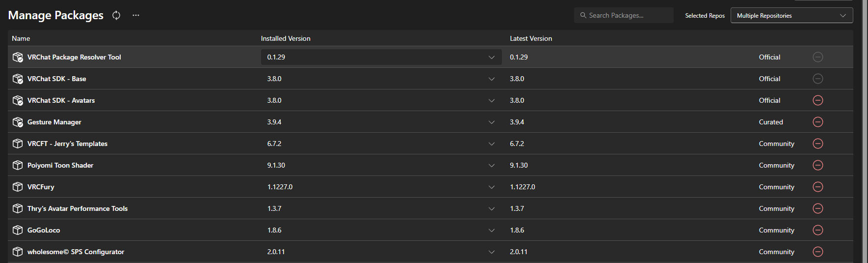Screen dimensions: 868x263
Task: Click the VRChat Package Resolver Tool package icon
Action: point(18,57)
